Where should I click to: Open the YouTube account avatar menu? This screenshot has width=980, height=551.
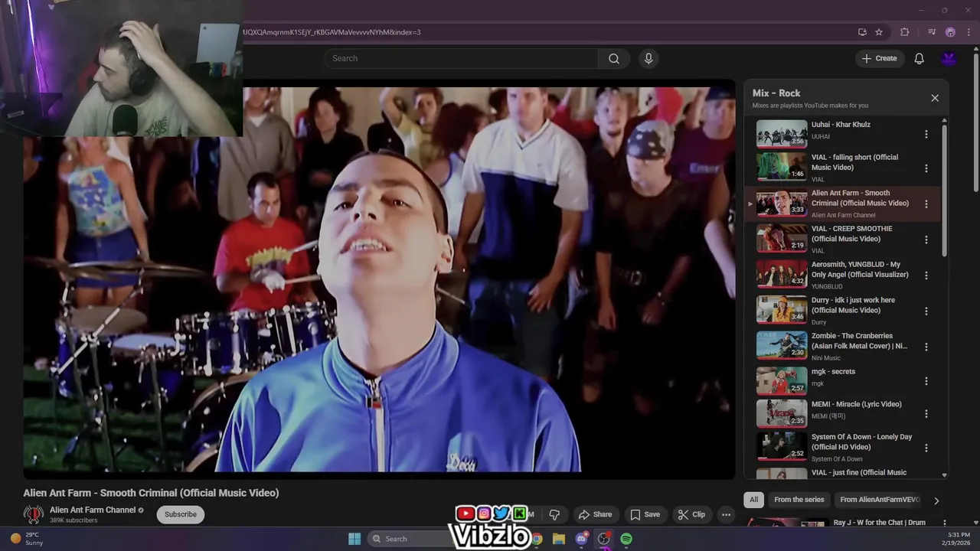(x=949, y=58)
